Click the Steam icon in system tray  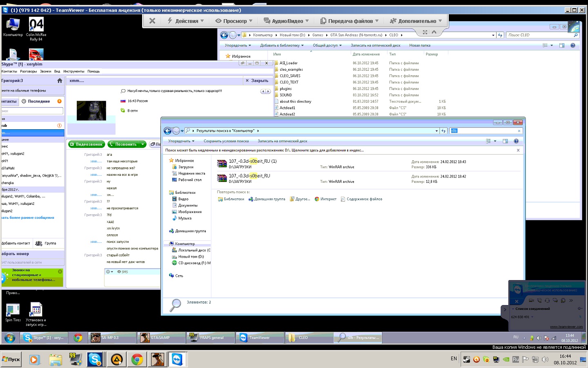coord(466,359)
